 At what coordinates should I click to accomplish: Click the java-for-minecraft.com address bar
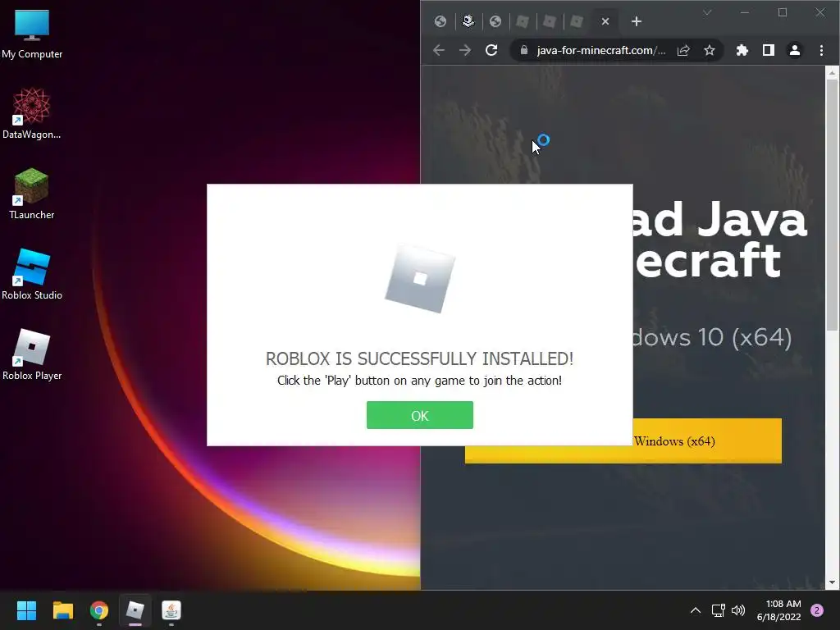point(601,50)
